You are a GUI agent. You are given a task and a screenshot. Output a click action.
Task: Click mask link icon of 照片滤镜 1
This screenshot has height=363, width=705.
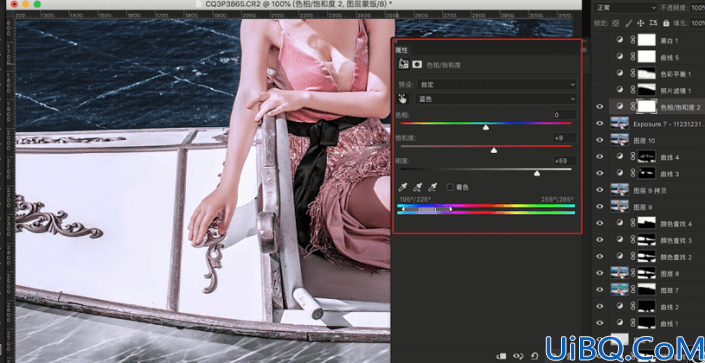coord(633,90)
